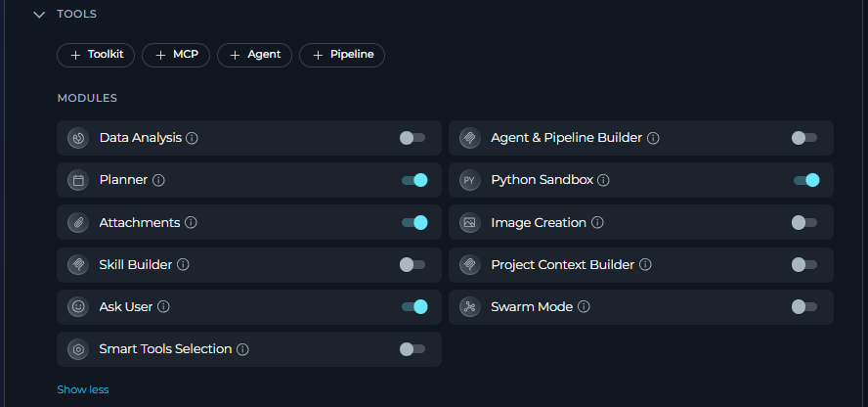Click the Smart Tools Selection hexagon icon
Viewport: 868px width, 407px height.
pyautogui.click(x=78, y=349)
